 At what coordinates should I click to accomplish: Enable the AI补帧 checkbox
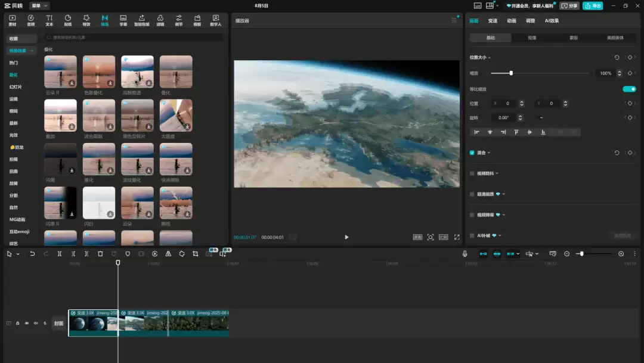472,235
